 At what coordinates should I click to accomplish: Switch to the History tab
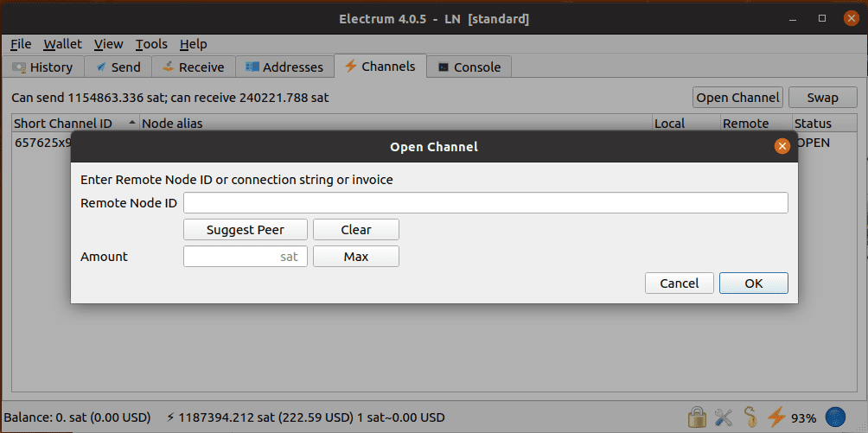45,67
